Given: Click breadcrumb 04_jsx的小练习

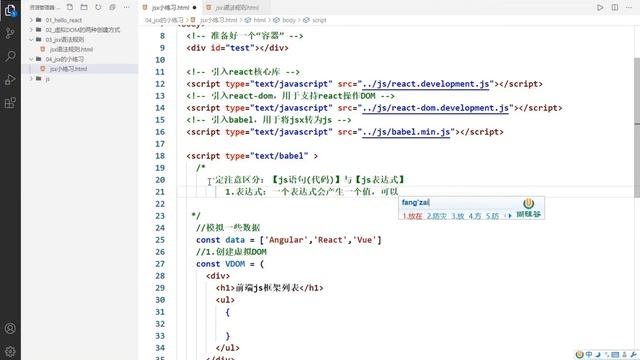Looking at the screenshot, I should pos(164,20).
